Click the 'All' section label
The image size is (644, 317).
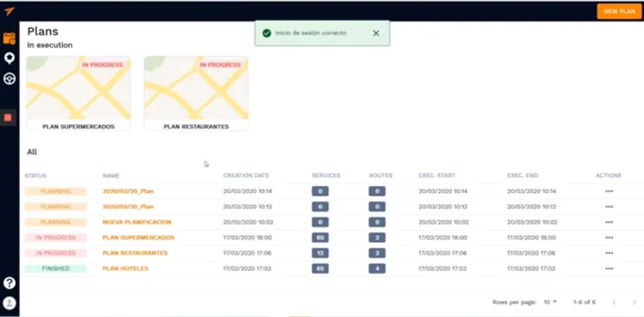point(32,152)
